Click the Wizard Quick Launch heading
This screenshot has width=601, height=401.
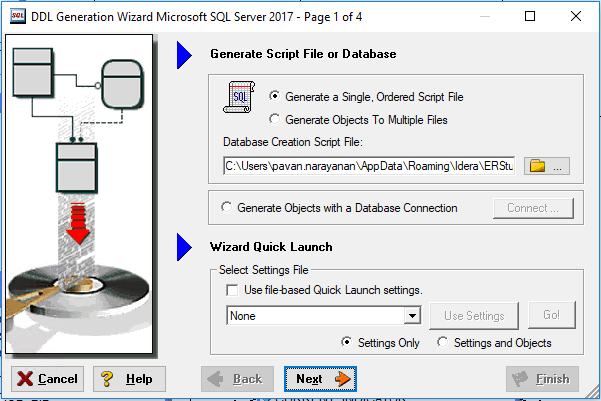click(x=271, y=247)
